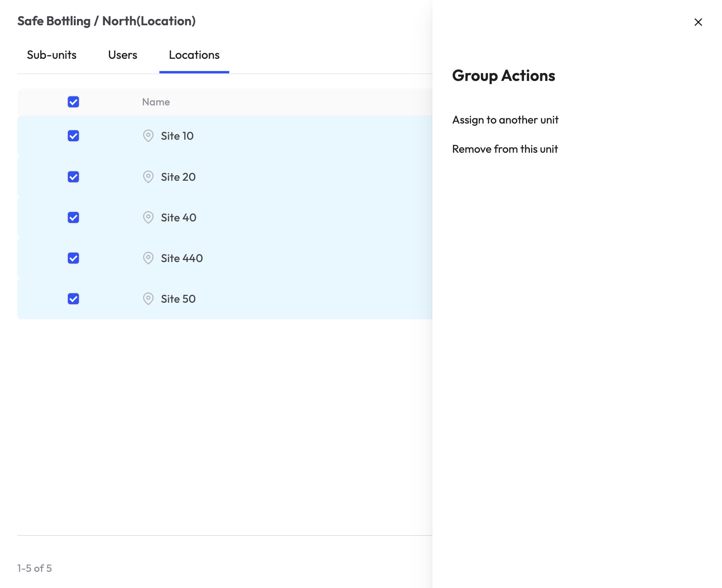Click the Site 40 name

point(179,217)
